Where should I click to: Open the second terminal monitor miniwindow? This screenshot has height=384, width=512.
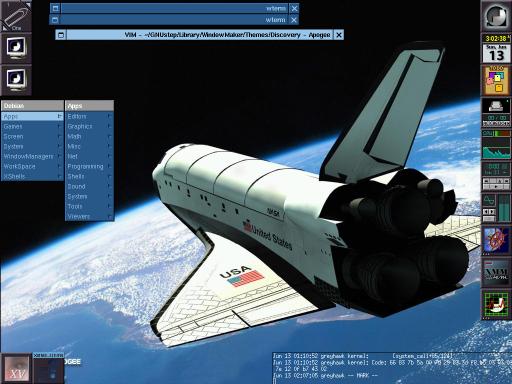[x=16, y=80]
